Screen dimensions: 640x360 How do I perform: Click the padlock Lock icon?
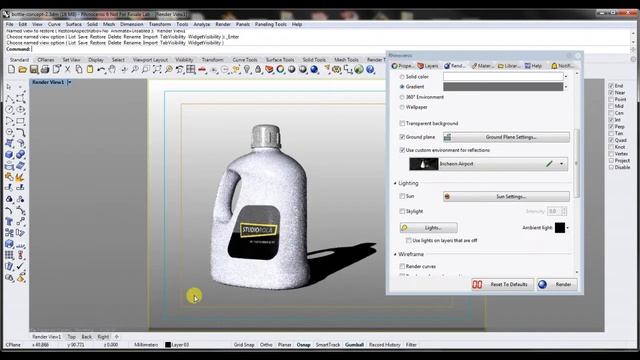[x=258, y=69]
